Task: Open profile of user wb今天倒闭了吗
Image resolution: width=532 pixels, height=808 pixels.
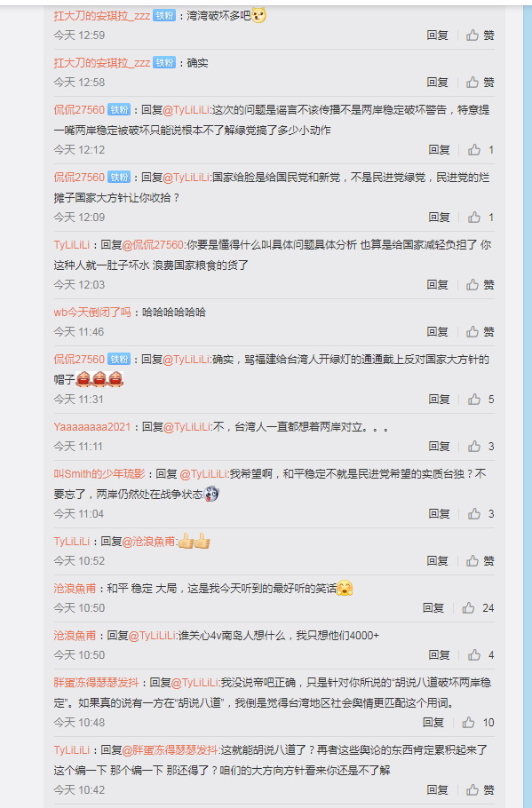Action: 92,312
